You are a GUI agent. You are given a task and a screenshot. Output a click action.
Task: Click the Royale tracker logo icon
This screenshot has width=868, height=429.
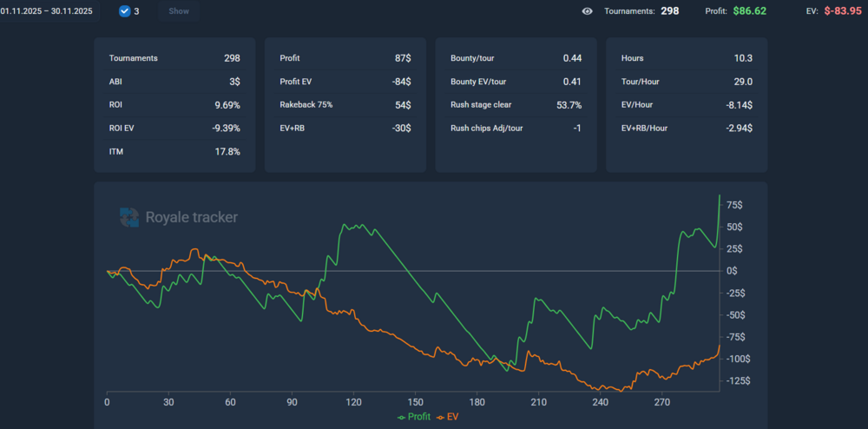coord(128,217)
